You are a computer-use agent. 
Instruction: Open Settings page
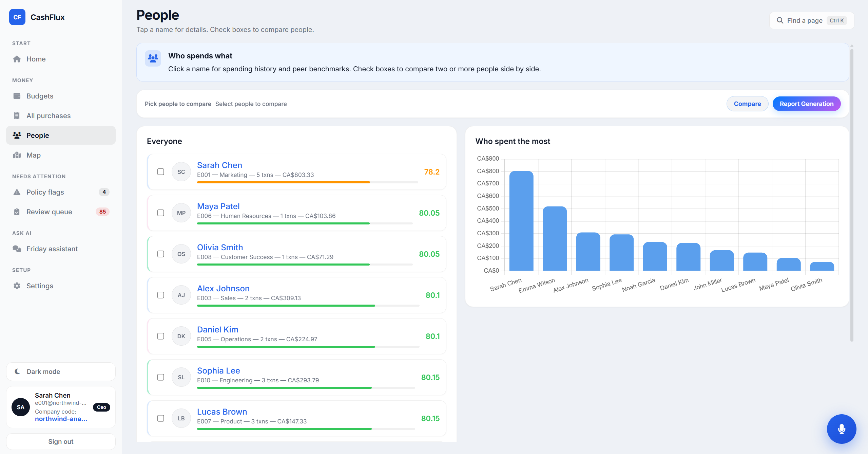coord(61,286)
